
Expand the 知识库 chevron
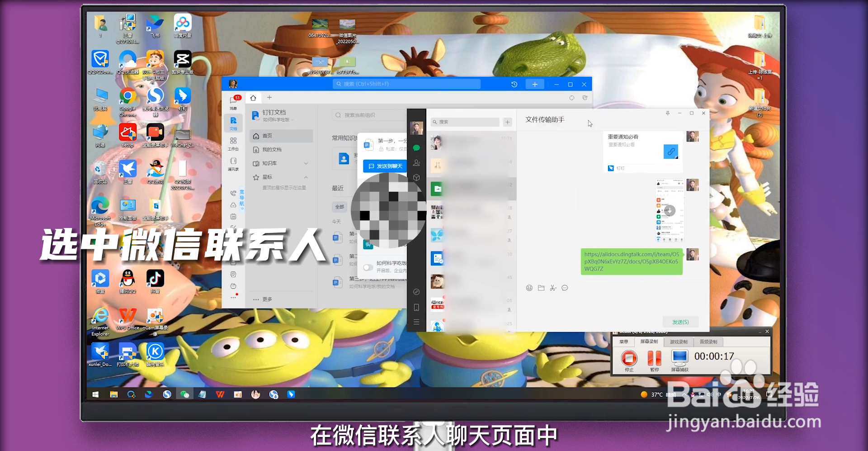306,163
